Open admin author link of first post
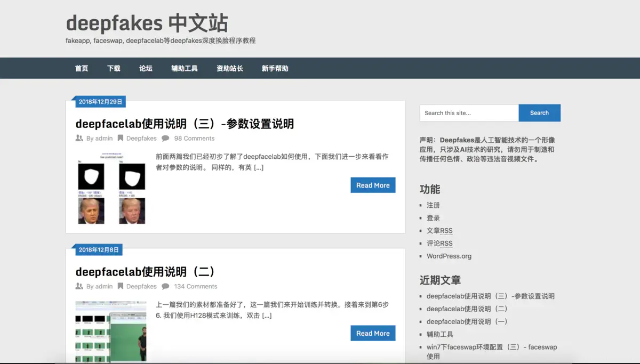This screenshot has width=640, height=364. pos(104,138)
